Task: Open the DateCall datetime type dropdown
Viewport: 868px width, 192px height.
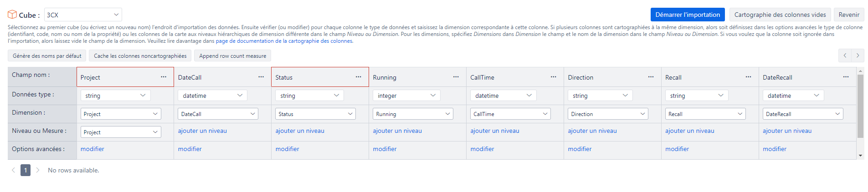Action: click(213, 96)
